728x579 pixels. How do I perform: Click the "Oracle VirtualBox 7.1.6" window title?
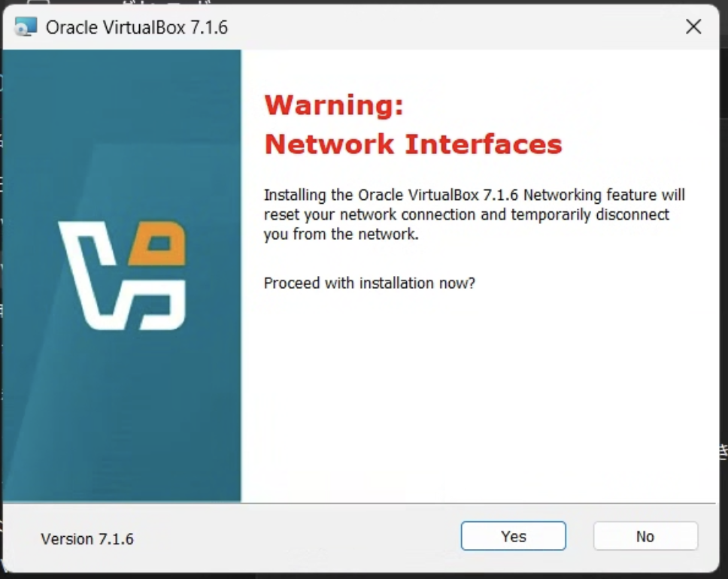click(x=137, y=27)
